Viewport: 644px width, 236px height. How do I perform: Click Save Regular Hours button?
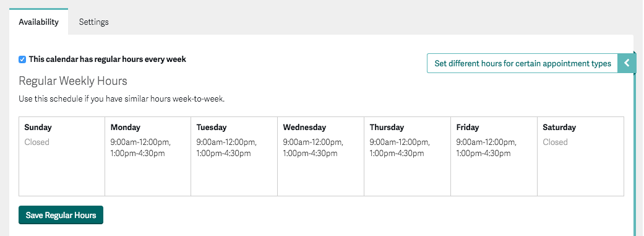[x=61, y=215]
